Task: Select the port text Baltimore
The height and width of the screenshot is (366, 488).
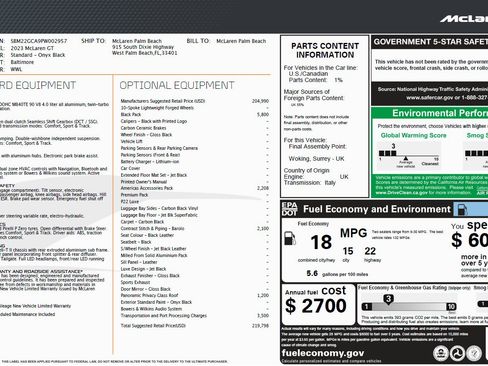Action: coord(22,62)
